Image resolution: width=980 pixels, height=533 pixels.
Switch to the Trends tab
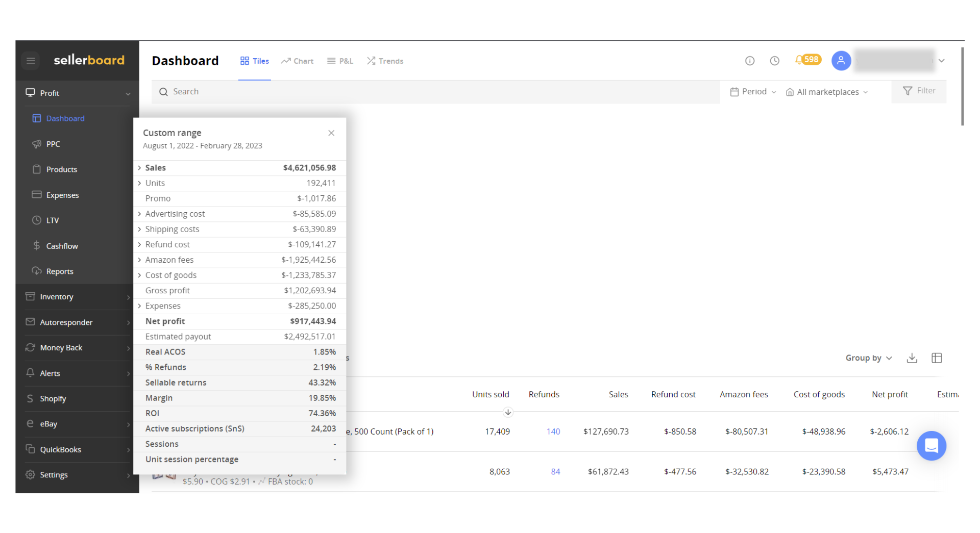click(385, 61)
